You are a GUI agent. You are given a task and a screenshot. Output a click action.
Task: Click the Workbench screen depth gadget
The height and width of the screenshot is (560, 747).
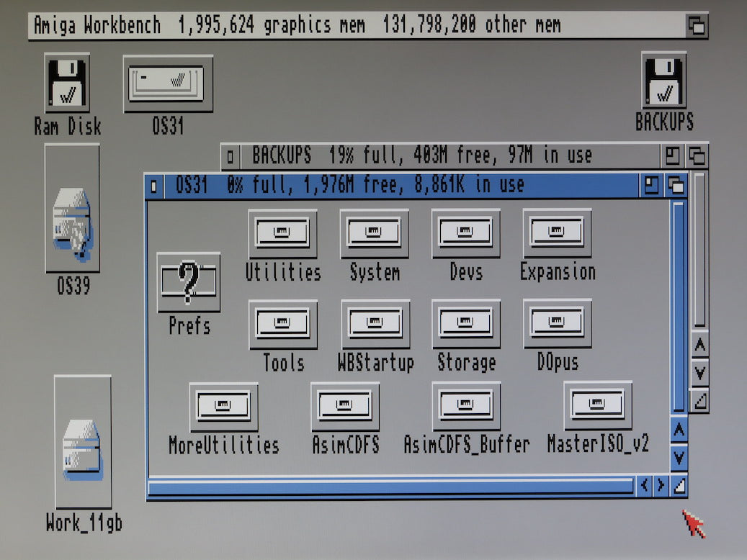pyautogui.click(x=697, y=25)
